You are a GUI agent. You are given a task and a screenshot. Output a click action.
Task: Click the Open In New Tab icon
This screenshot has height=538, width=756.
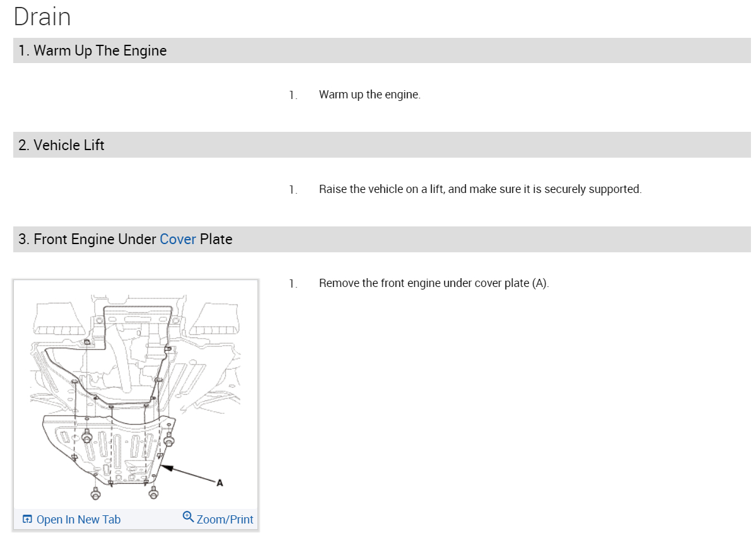pos(27,520)
